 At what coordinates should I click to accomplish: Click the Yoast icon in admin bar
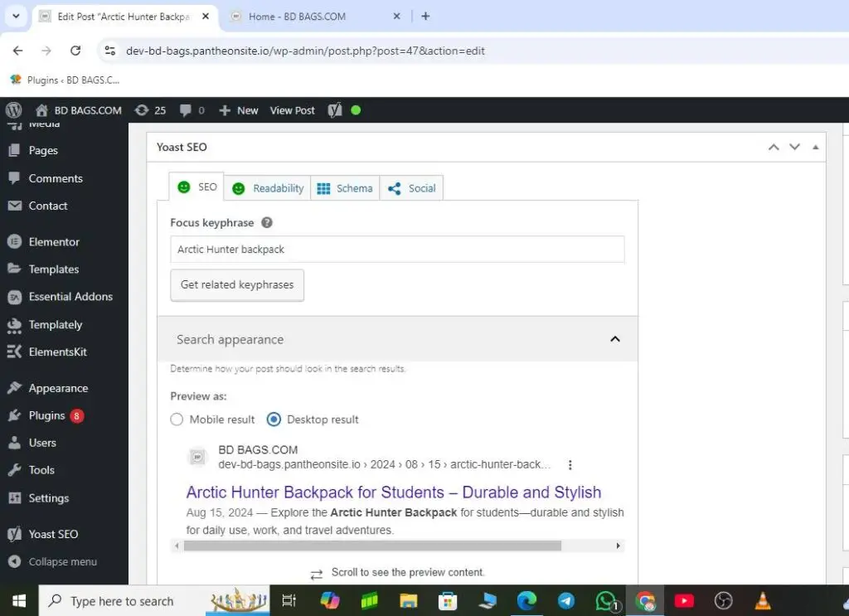pos(335,110)
